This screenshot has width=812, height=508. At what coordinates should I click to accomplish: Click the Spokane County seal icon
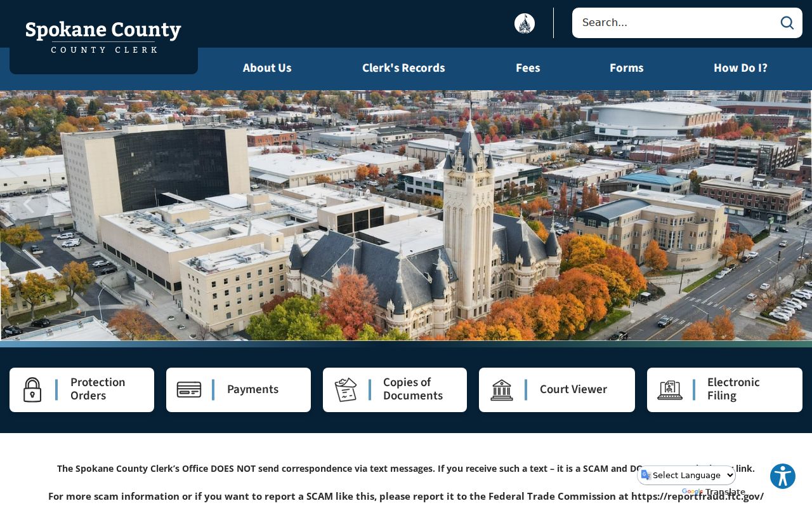(x=525, y=23)
